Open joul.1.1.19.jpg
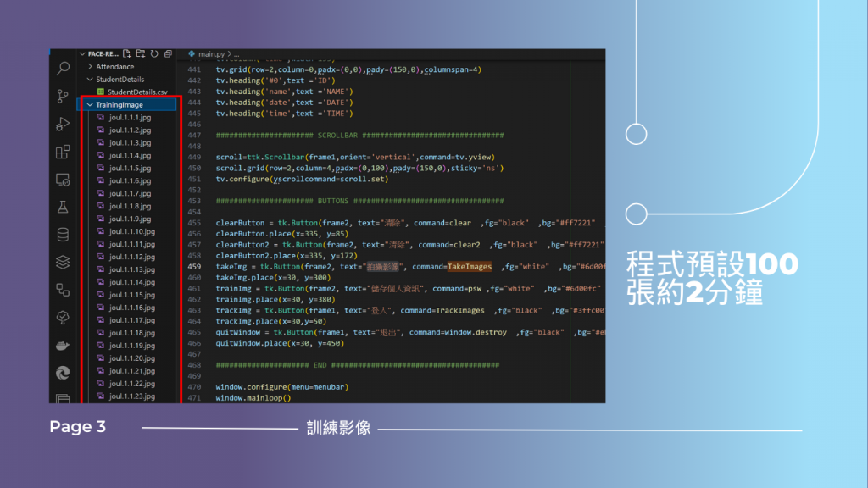The image size is (868, 488). (132, 346)
